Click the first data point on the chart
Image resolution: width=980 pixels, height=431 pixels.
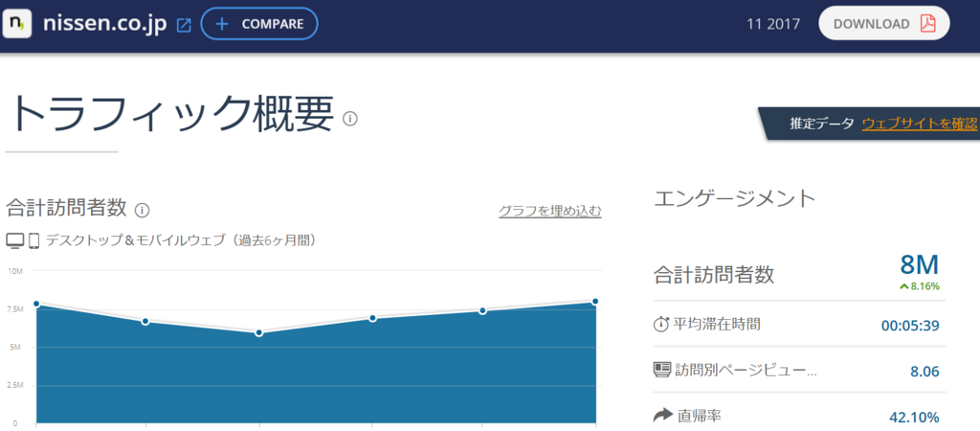37,304
